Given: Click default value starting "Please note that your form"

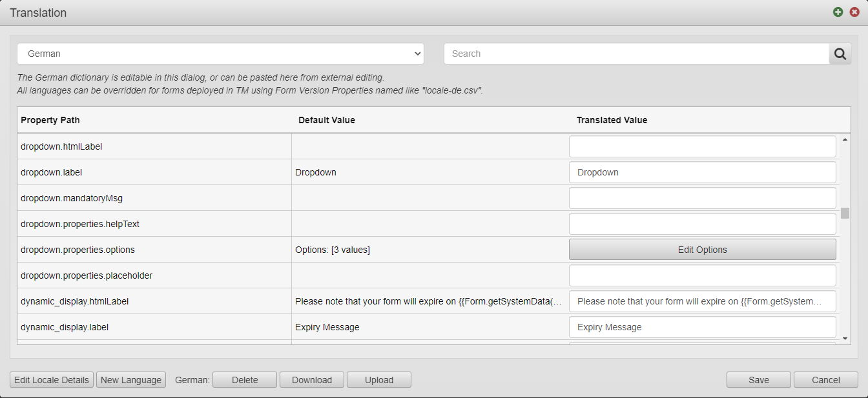Looking at the screenshot, I should point(429,301).
